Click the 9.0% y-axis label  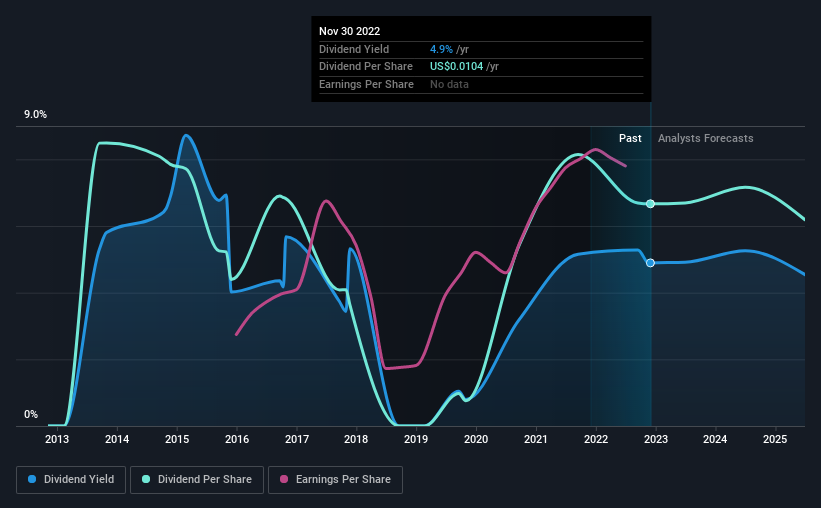click(x=35, y=115)
